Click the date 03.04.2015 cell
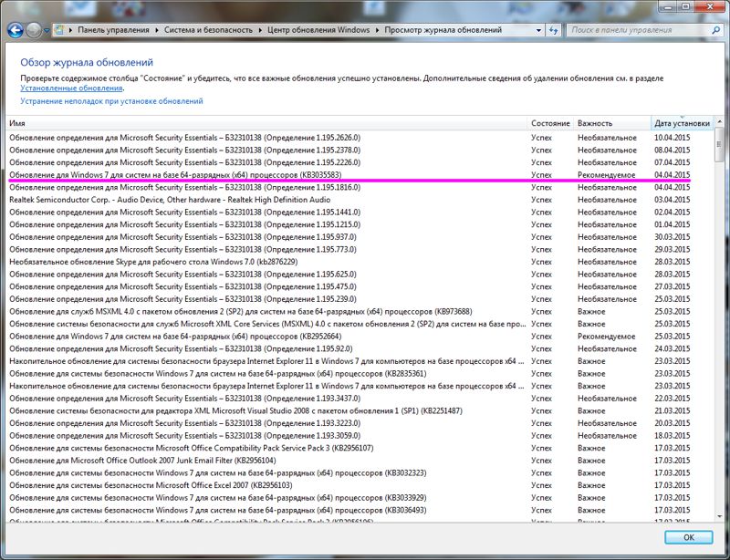This screenshot has height=560, width=730. tap(673, 200)
